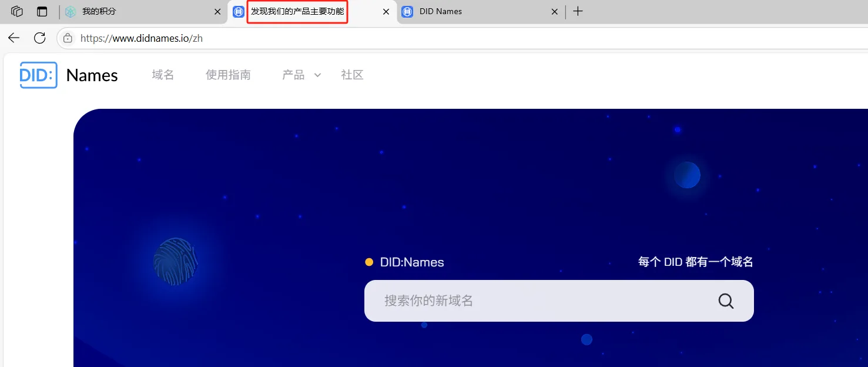Click the 每个 DID 都有一个域名 text
The image size is (868, 367).
click(x=696, y=262)
